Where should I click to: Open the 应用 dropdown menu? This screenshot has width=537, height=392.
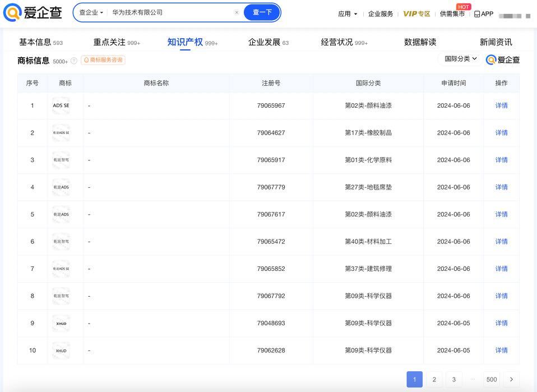[348, 13]
